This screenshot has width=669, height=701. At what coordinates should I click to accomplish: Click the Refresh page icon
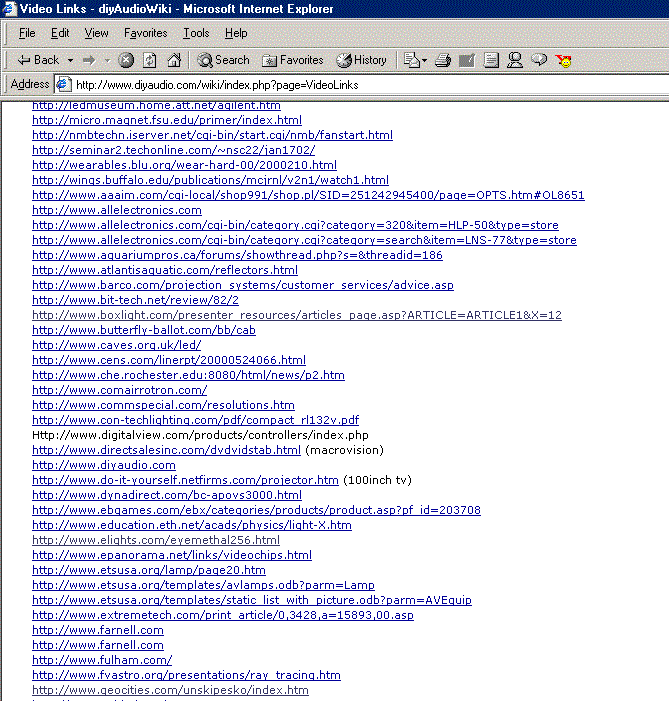coord(150,60)
